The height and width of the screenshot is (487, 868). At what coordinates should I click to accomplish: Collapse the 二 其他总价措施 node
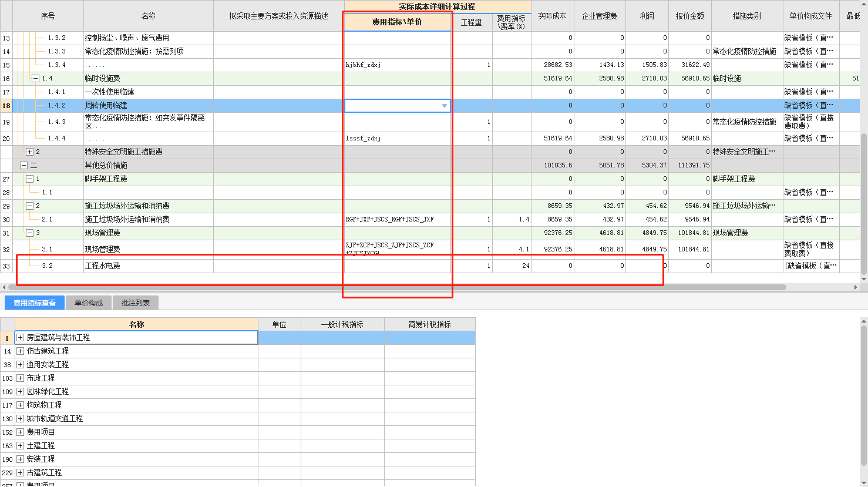point(23,166)
